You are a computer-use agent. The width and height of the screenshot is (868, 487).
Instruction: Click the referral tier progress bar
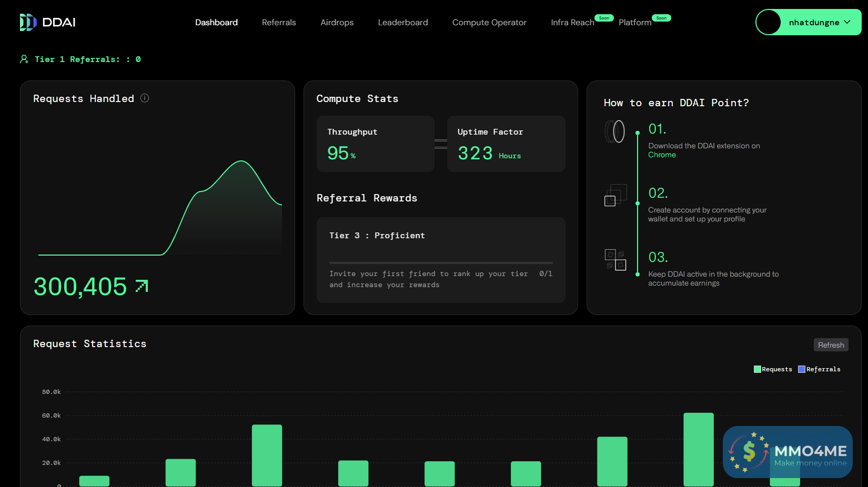tap(441, 262)
